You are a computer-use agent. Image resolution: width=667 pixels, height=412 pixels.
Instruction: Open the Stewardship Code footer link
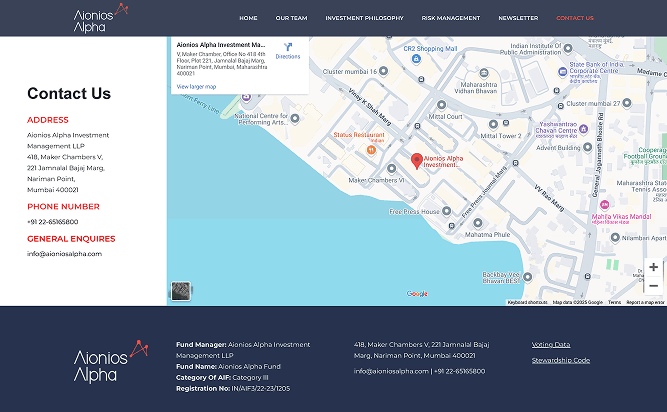pos(561,361)
